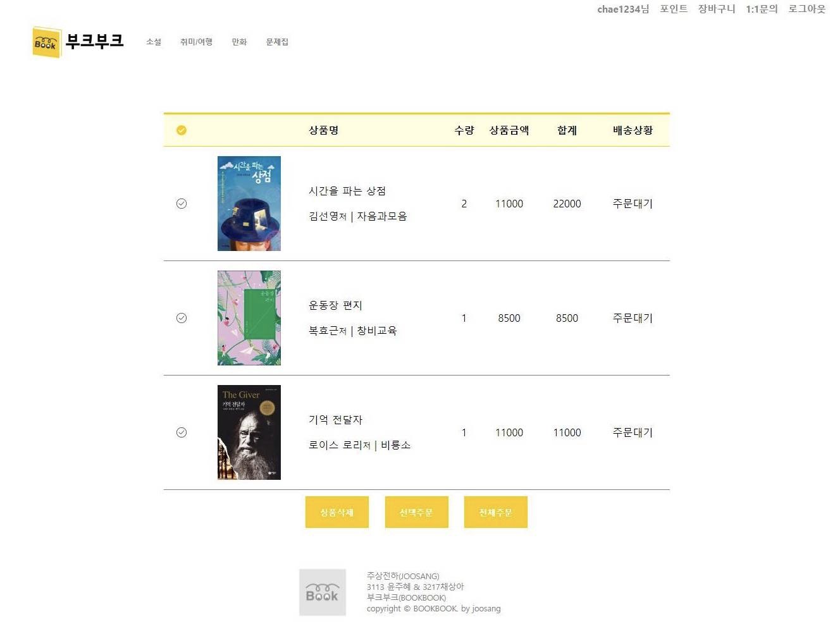Viewport: 840px width, 624px height.
Task: Click 주문대기 status for 운동장 편지
Action: (x=633, y=318)
